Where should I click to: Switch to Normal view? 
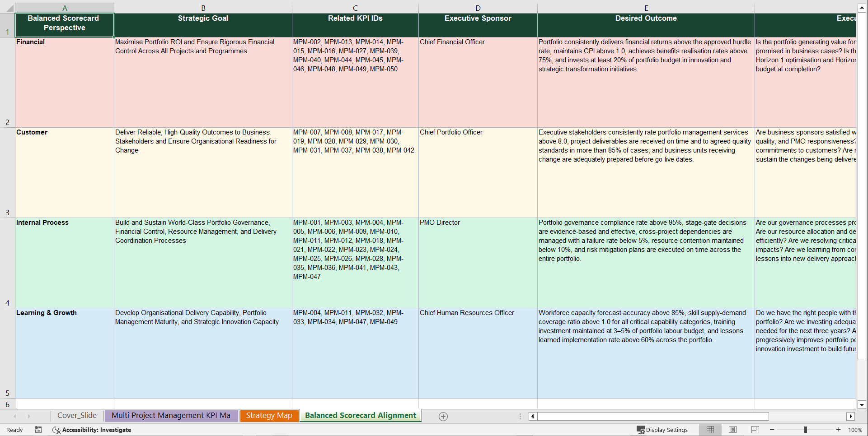(710, 430)
